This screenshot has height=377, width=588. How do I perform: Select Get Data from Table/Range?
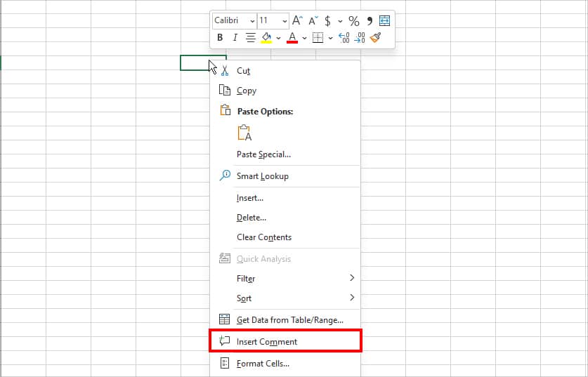coord(285,320)
